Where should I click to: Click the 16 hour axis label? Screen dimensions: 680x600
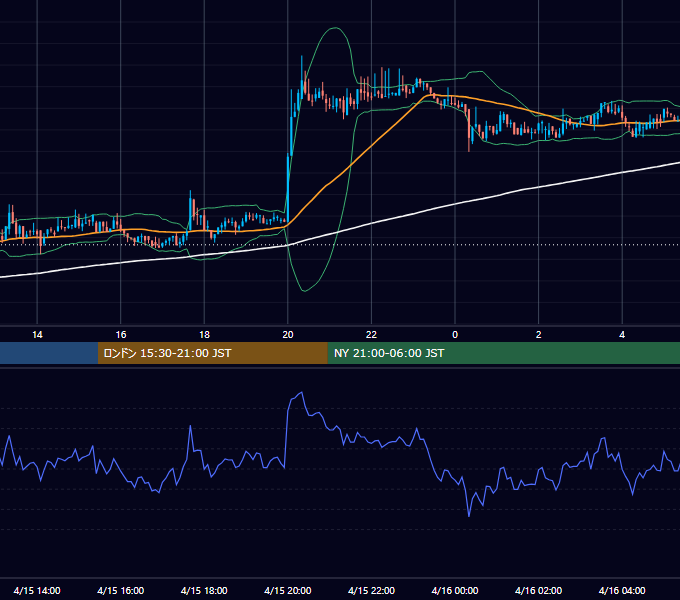[121, 335]
